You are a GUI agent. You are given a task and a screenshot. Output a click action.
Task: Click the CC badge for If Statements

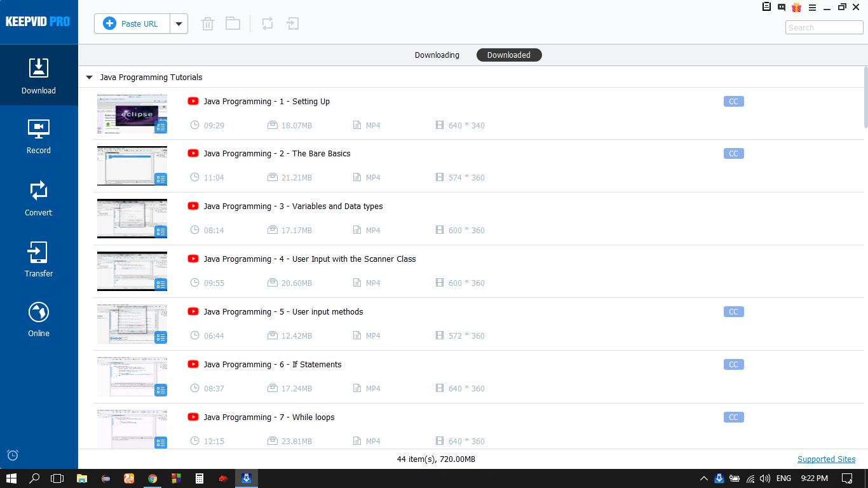tap(733, 365)
